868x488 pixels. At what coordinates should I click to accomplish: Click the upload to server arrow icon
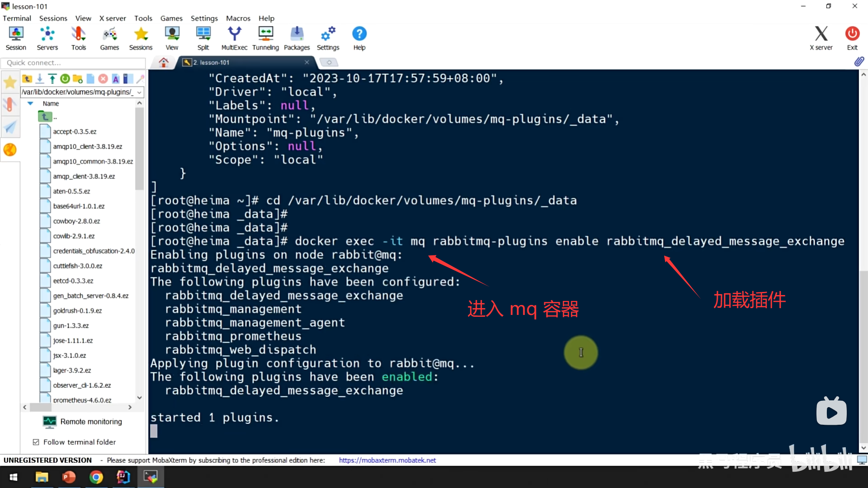(x=52, y=79)
